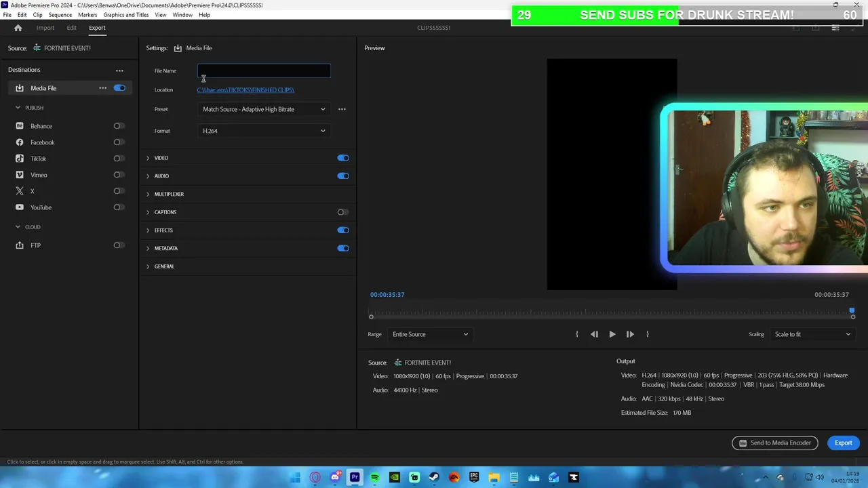This screenshot has width=868, height=488.
Task: Turn off the METADATA toggle
Action: pyautogui.click(x=343, y=248)
